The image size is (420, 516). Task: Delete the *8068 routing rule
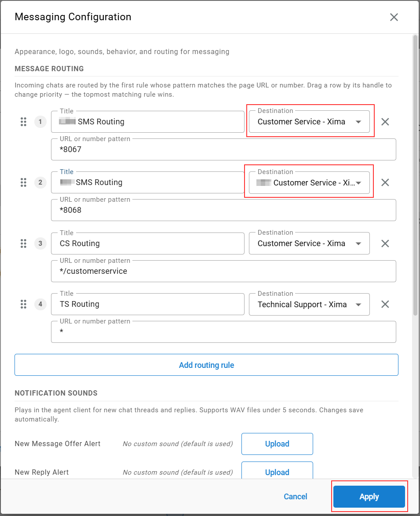[x=385, y=182]
